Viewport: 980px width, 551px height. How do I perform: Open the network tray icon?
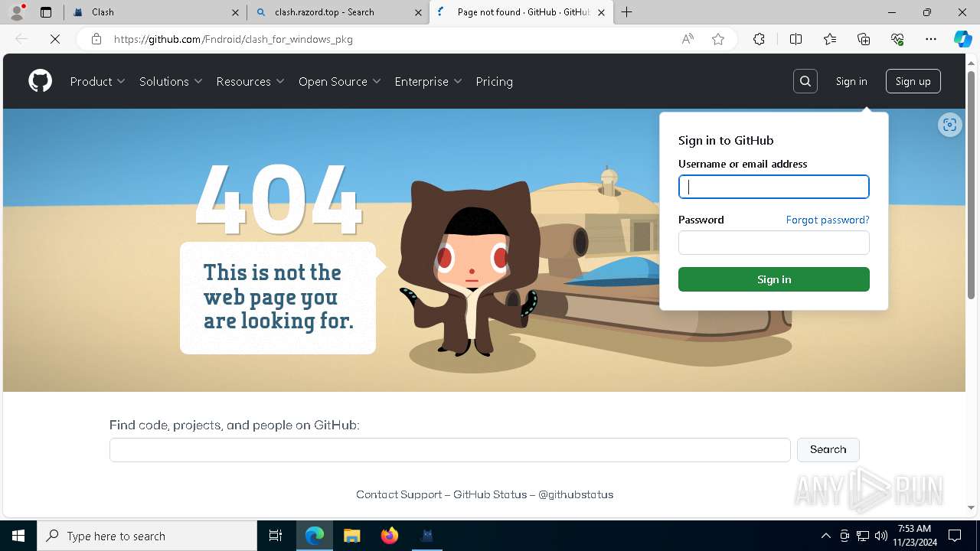click(x=863, y=536)
